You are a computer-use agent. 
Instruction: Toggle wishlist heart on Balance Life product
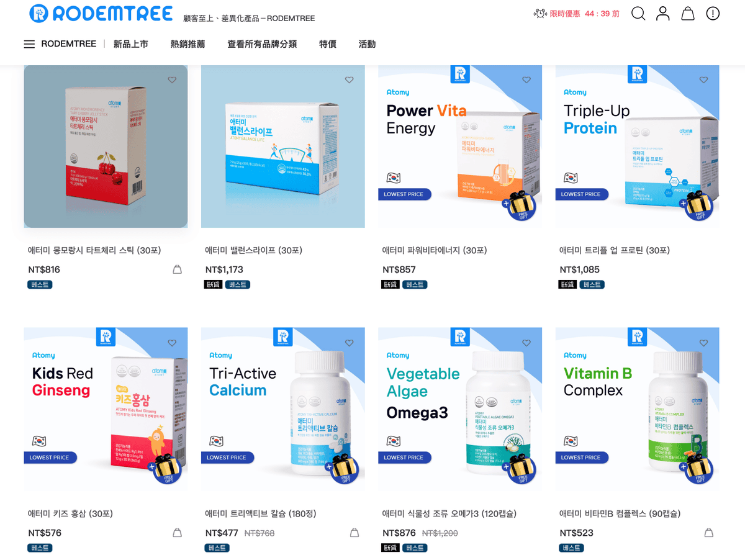coord(349,79)
